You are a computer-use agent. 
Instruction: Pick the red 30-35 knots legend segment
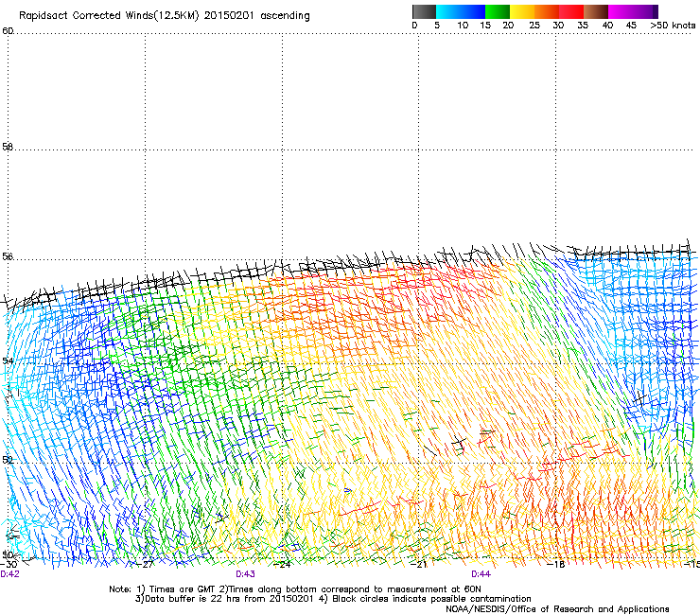click(x=571, y=11)
